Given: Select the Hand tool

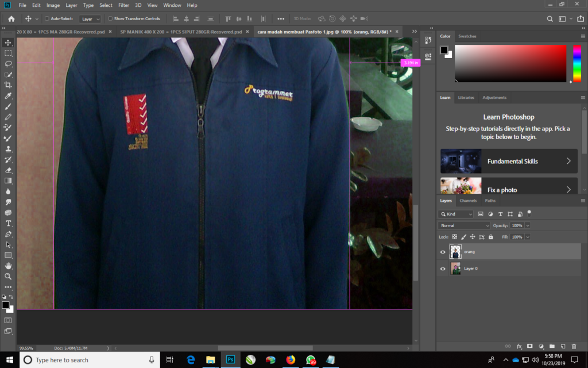Looking at the screenshot, I should [8, 266].
